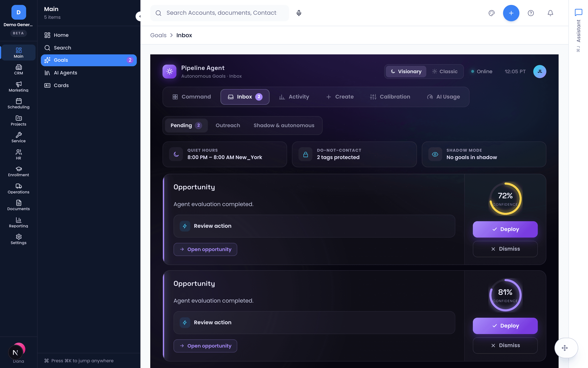Click the 72% confidence ring
Viewport: 588px width, 368px height.
pyautogui.click(x=505, y=199)
